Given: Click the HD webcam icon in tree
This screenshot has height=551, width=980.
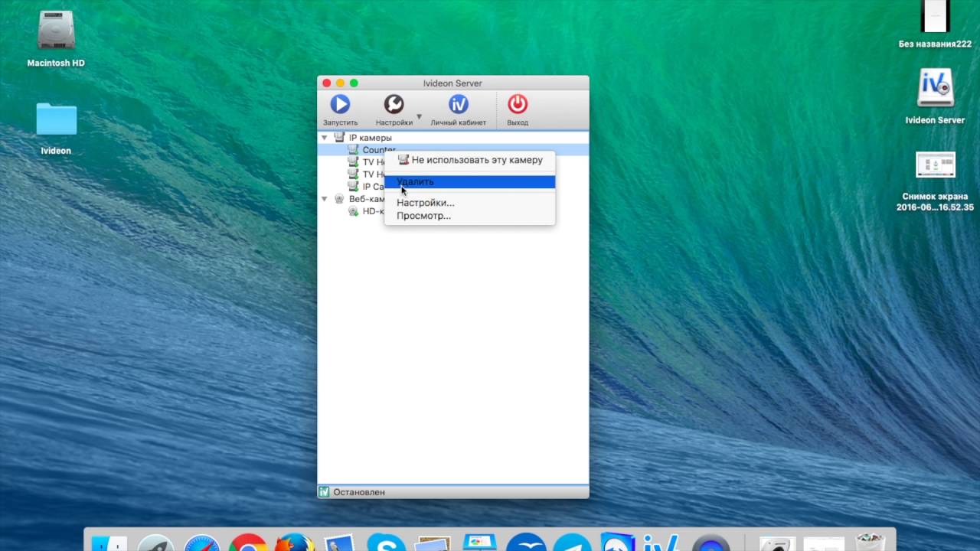Looking at the screenshot, I should coord(353,211).
